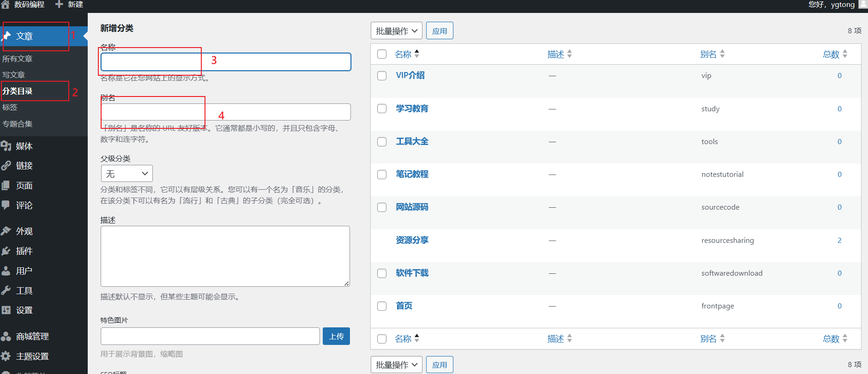Open the 用户 users icon
The width and height of the screenshot is (868, 374).
[6, 271]
